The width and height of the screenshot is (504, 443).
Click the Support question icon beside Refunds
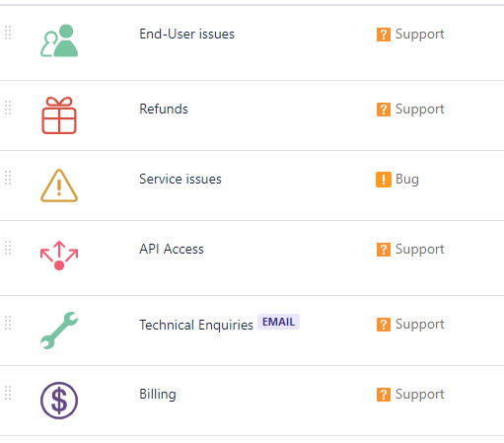[384, 110]
